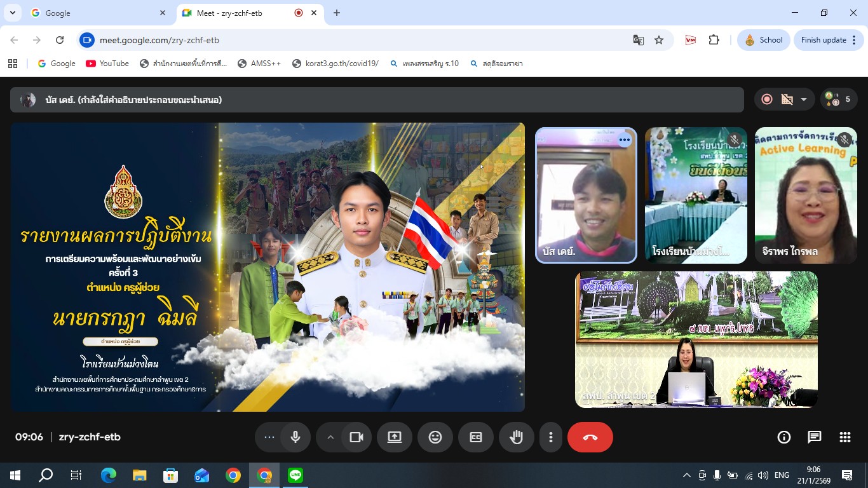Open the YouTube bookmark
Image resolution: width=868 pixels, height=488 pixels.
107,64
